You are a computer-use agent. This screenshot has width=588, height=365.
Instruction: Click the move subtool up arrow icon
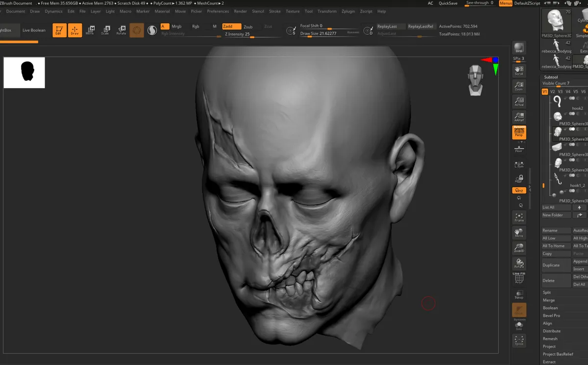pos(580,207)
